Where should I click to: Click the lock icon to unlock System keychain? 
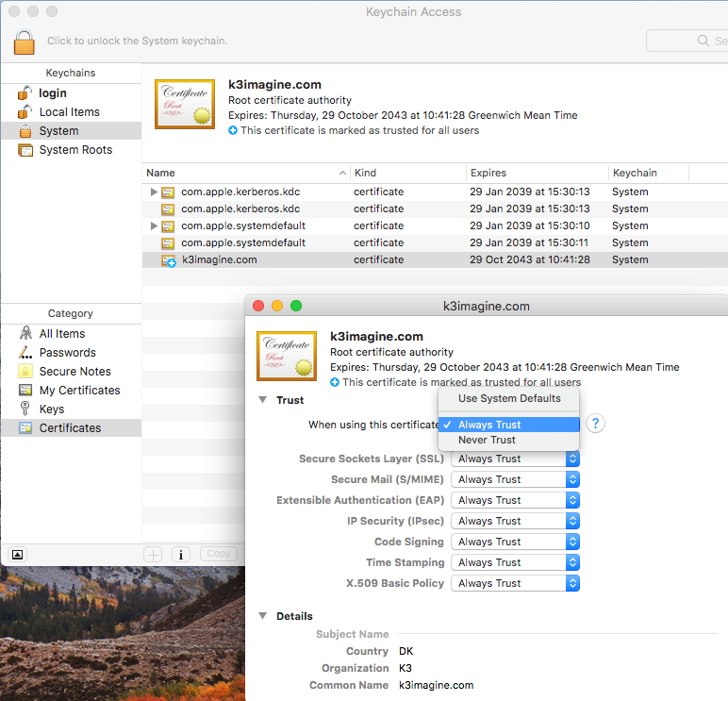point(25,42)
